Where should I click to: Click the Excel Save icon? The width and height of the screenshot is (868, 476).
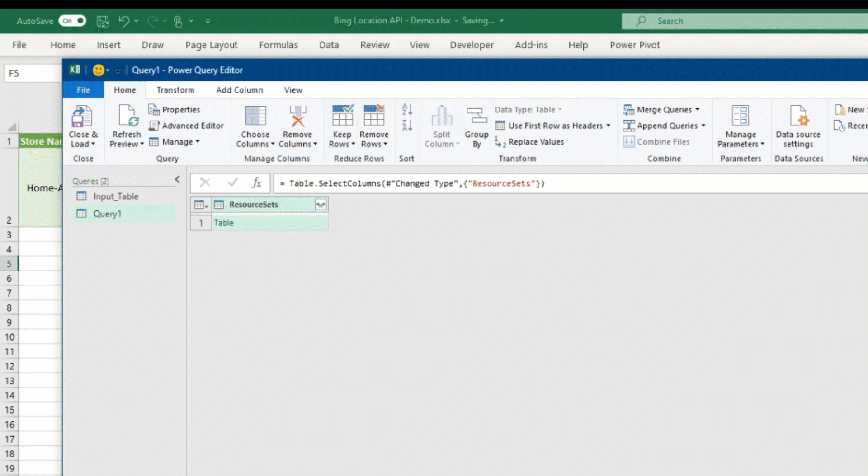pos(103,21)
